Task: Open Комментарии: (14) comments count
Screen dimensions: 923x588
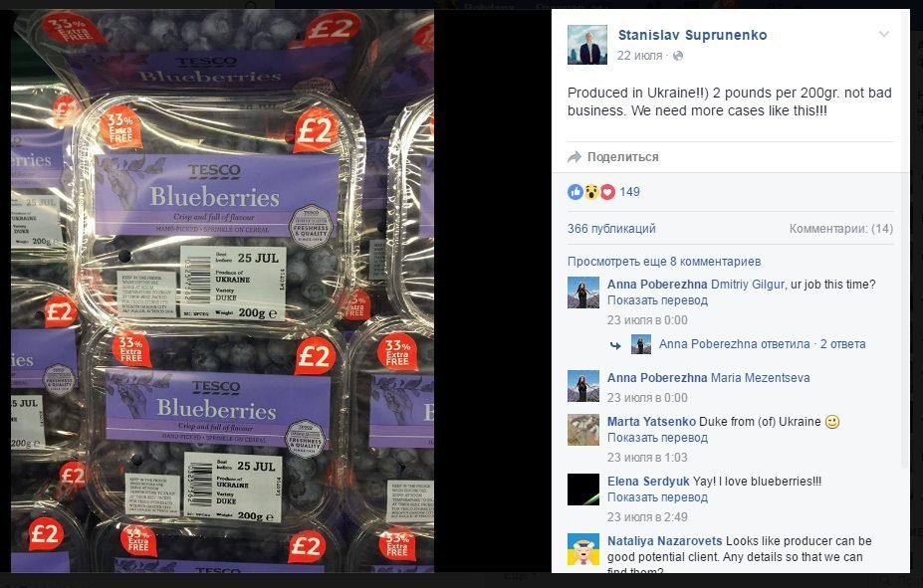Action: coord(841,229)
